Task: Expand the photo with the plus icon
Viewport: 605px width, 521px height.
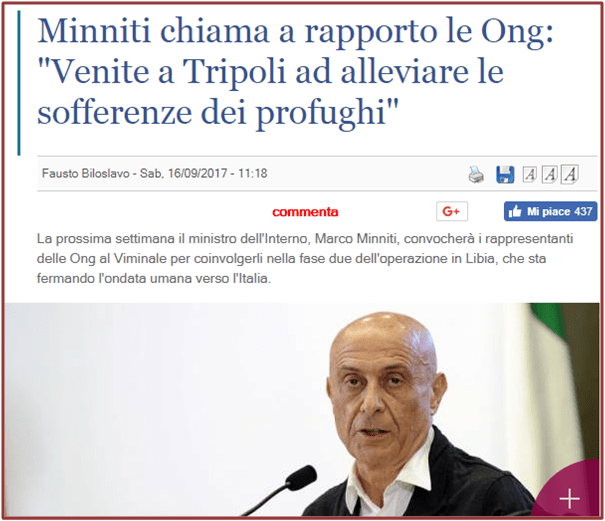Action: coord(570,499)
